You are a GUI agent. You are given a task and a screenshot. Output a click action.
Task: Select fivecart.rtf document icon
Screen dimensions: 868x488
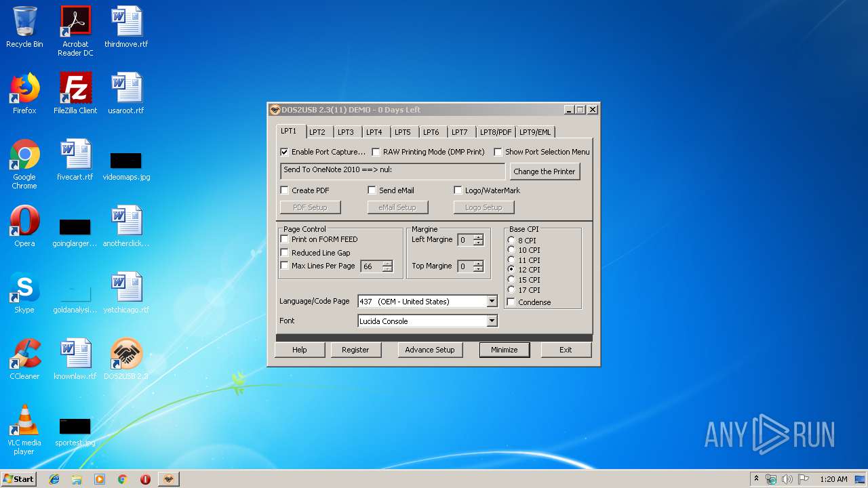coord(75,160)
